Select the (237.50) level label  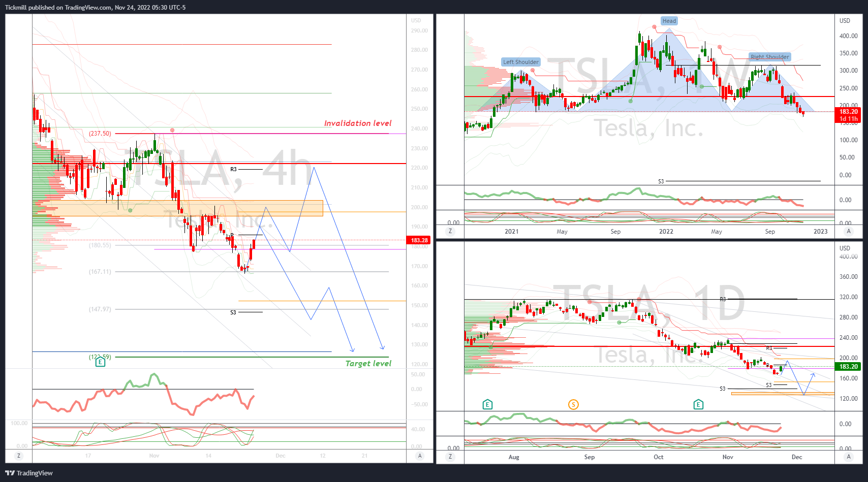click(x=100, y=134)
